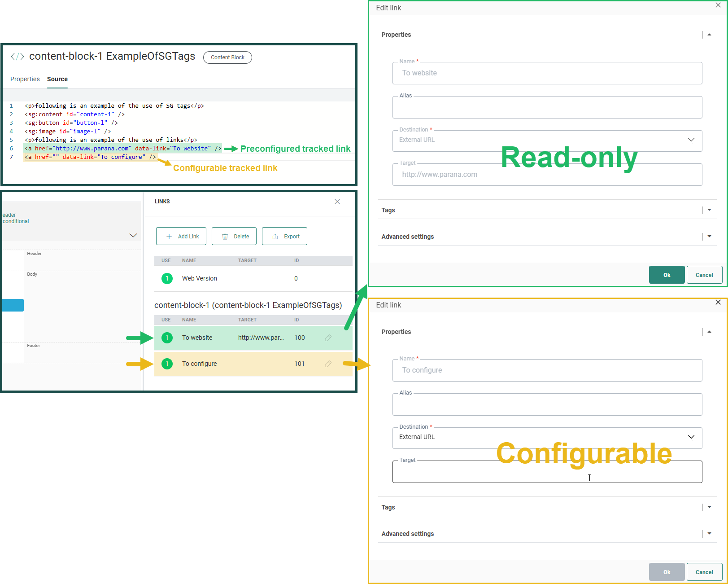This screenshot has height=584, width=728.
Task: Click the Content Block badge
Action: point(227,57)
